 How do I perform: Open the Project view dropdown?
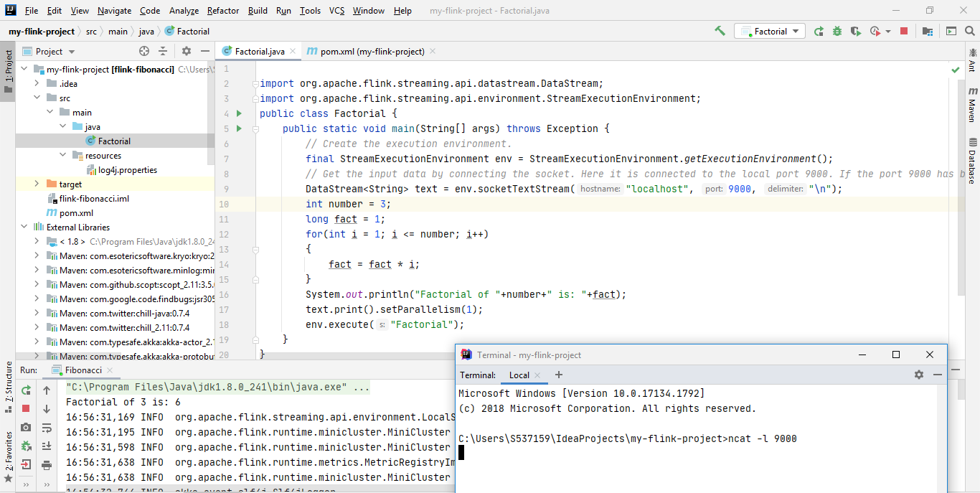click(49, 51)
